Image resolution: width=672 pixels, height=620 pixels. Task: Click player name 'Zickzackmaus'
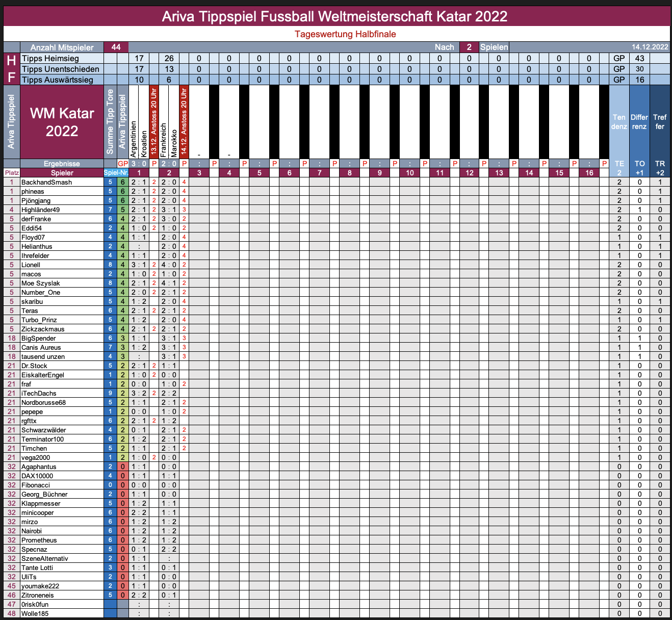click(x=43, y=329)
